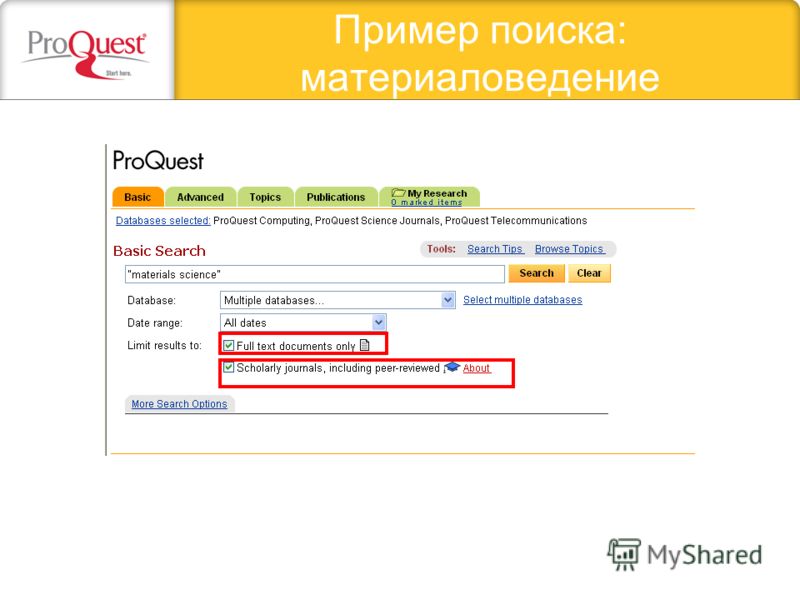Click the Database field label
The image size is (800, 600).
coord(151,300)
